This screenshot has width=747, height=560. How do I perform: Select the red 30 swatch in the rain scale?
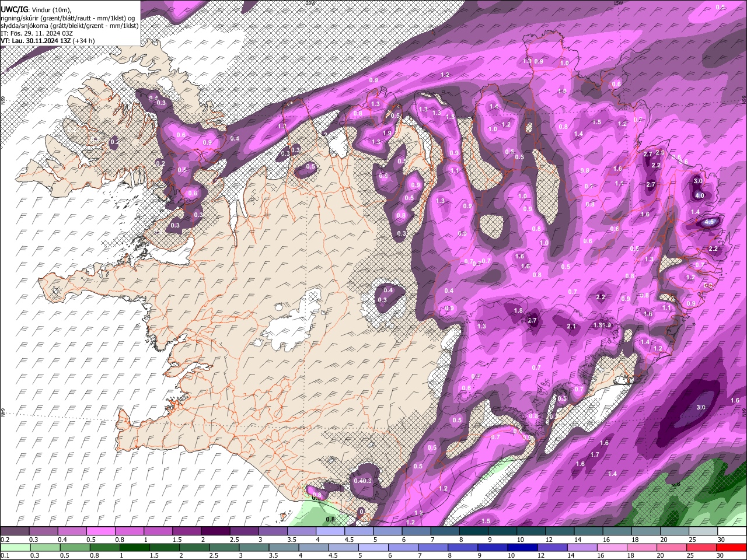click(x=732, y=548)
